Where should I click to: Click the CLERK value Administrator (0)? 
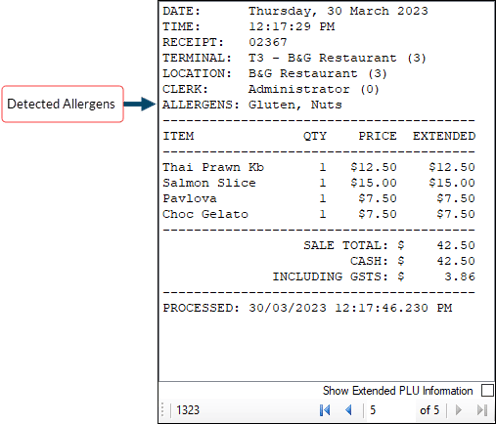click(x=314, y=89)
